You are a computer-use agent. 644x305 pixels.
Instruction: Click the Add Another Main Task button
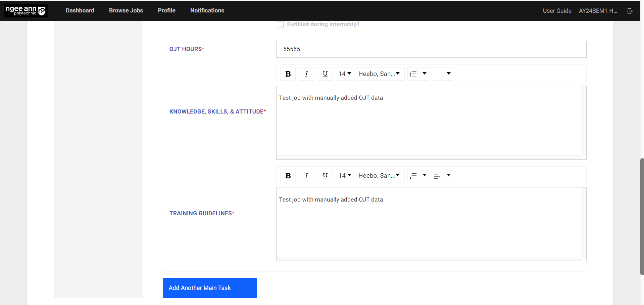pyautogui.click(x=209, y=288)
